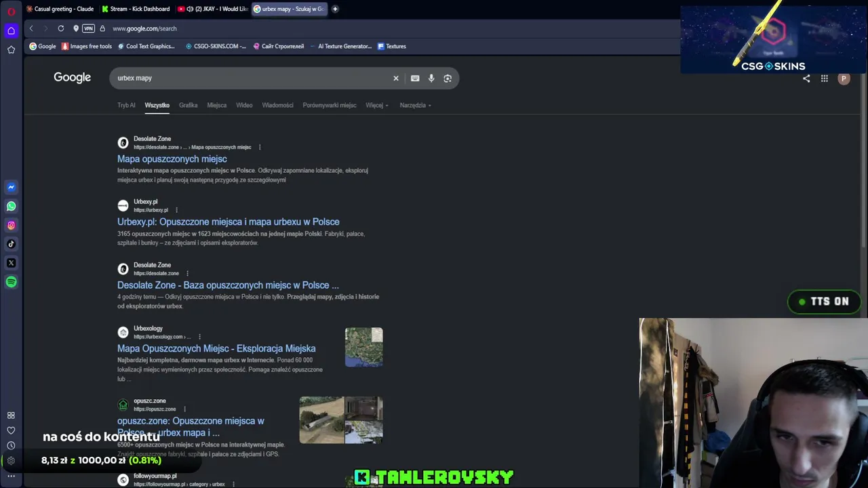Open the three-dot menu beside urbexology.com URL
Image resolution: width=868 pixels, height=488 pixels.
click(x=199, y=337)
